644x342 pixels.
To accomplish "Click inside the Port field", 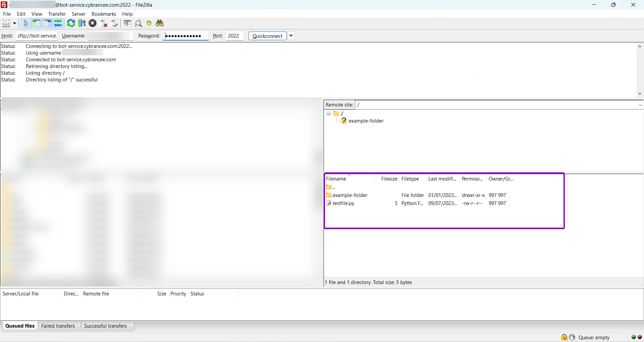I will tap(234, 36).
